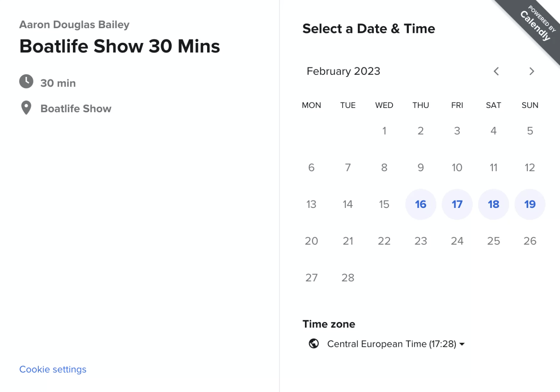Select February 17 on the calendar
The height and width of the screenshot is (392, 560).
457,204
